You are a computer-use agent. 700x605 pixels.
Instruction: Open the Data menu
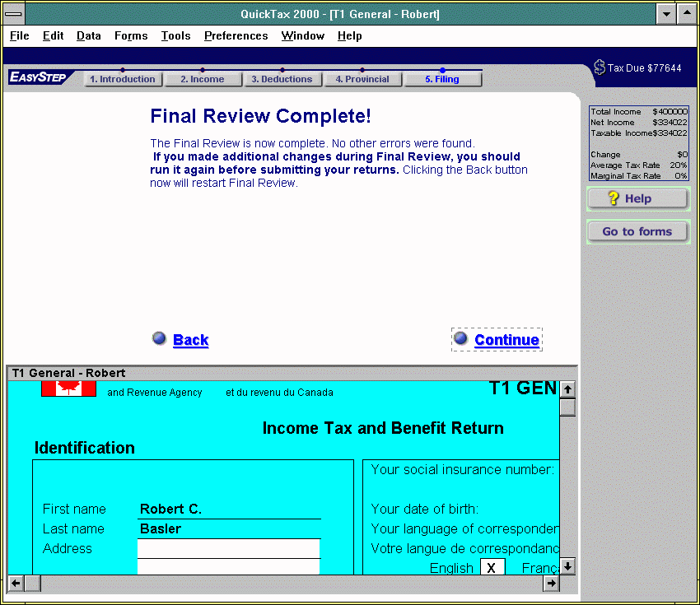(88, 36)
